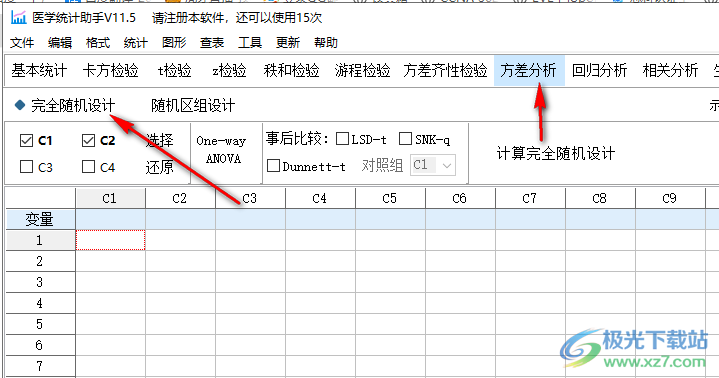719x378 pixels.
Task: Click cell in row 2 column C6
Action: coord(460,261)
